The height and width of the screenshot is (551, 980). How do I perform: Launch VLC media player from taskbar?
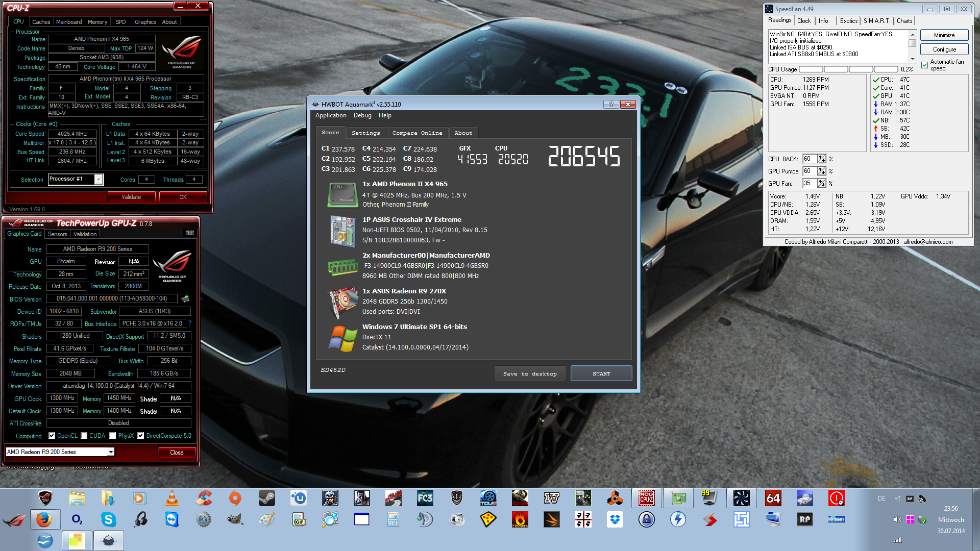[x=172, y=498]
